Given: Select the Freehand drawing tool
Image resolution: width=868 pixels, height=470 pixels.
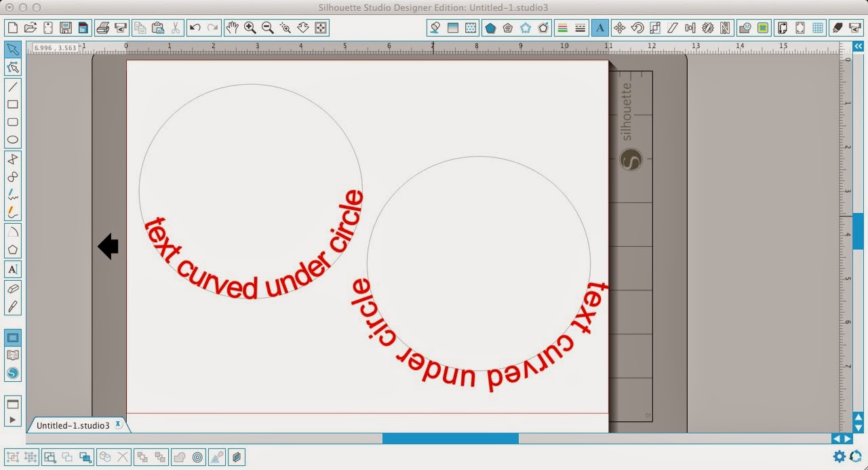Looking at the screenshot, I should (x=12, y=195).
